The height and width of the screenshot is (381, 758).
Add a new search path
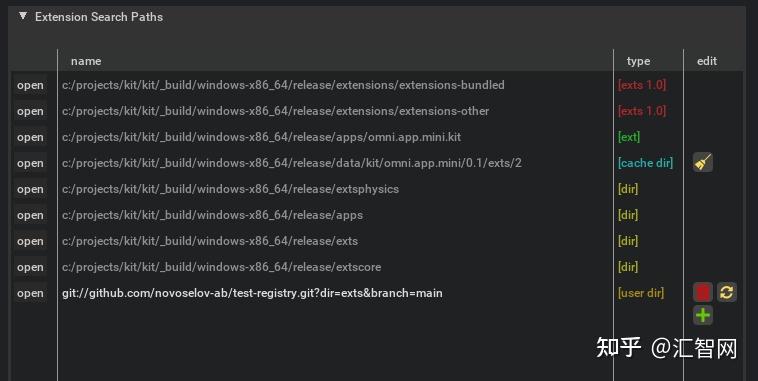703,315
